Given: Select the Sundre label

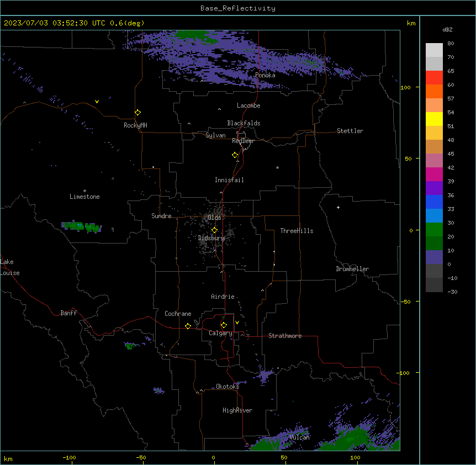Looking at the screenshot, I should click(161, 216).
